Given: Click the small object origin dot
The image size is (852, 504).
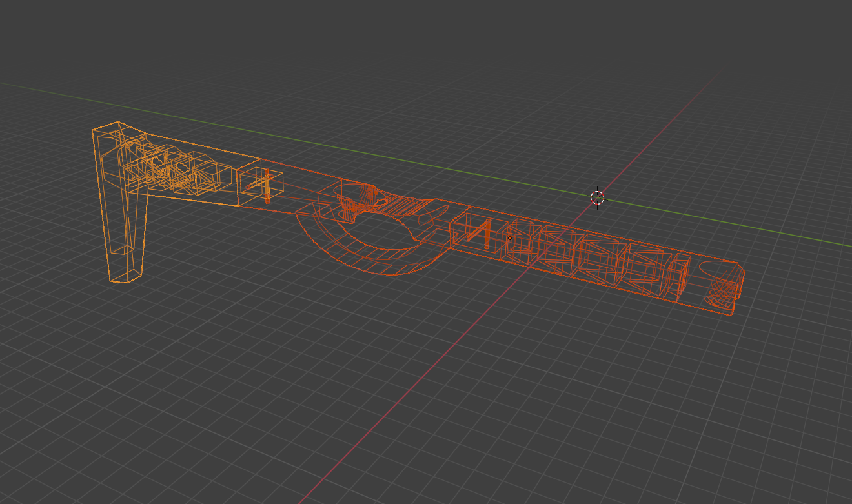Looking at the screenshot, I should pos(509,238).
